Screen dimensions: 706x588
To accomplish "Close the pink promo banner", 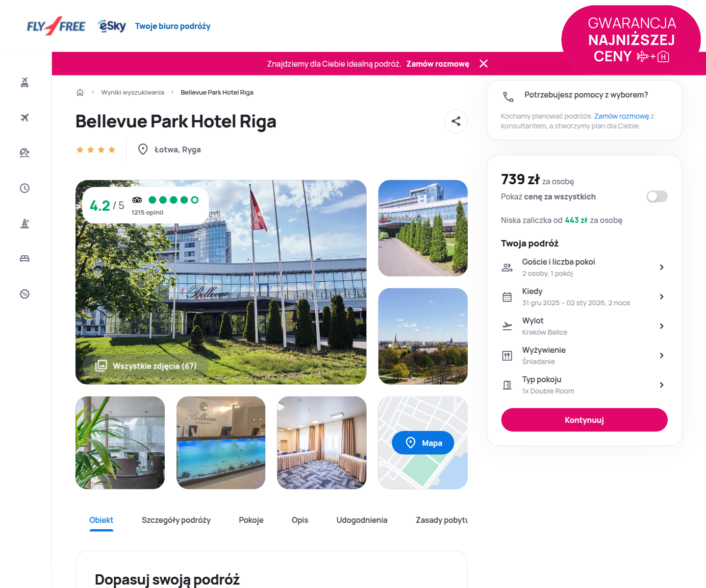I will pos(483,64).
